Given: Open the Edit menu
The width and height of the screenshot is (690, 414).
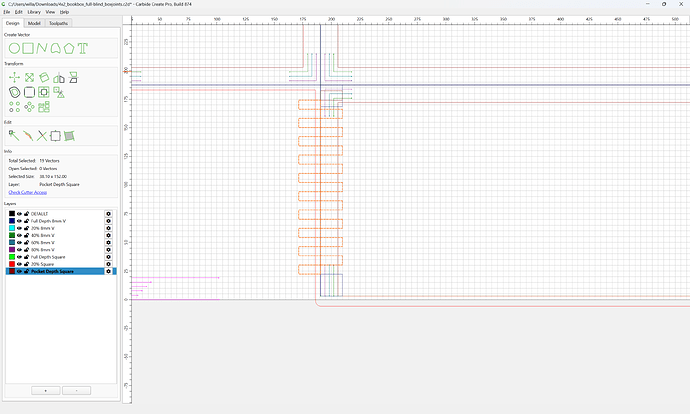Looking at the screenshot, I should coord(18,12).
